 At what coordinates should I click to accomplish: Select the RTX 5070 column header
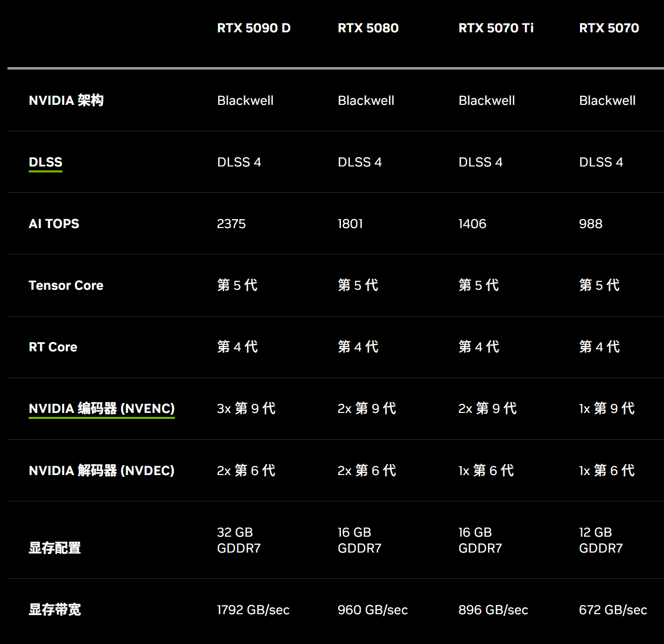click(x=609, y=28)
